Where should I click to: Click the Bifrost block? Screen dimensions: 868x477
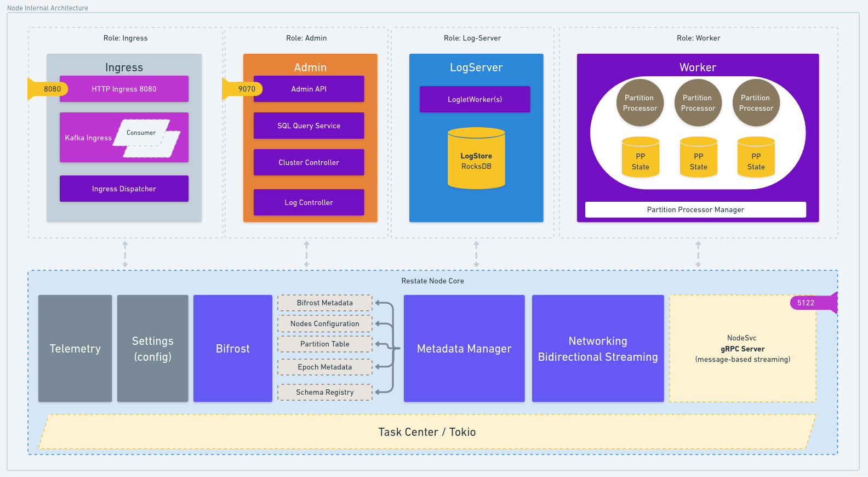click(233, 349)
